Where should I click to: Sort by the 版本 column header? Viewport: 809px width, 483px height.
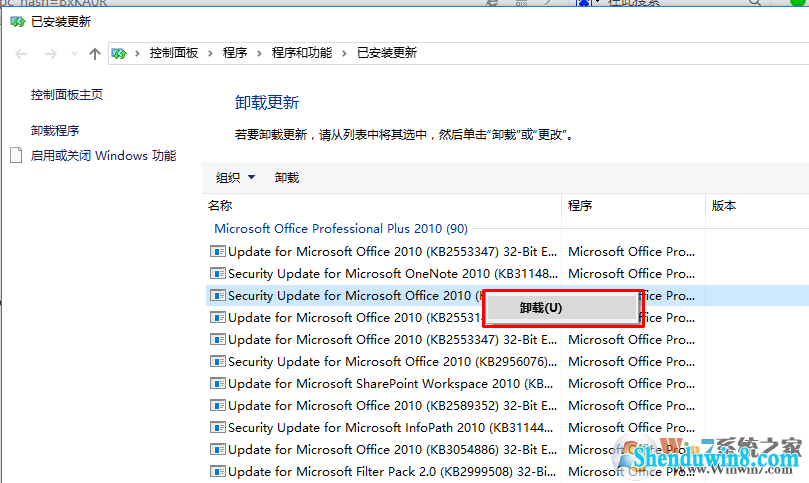tap(724, 206)
